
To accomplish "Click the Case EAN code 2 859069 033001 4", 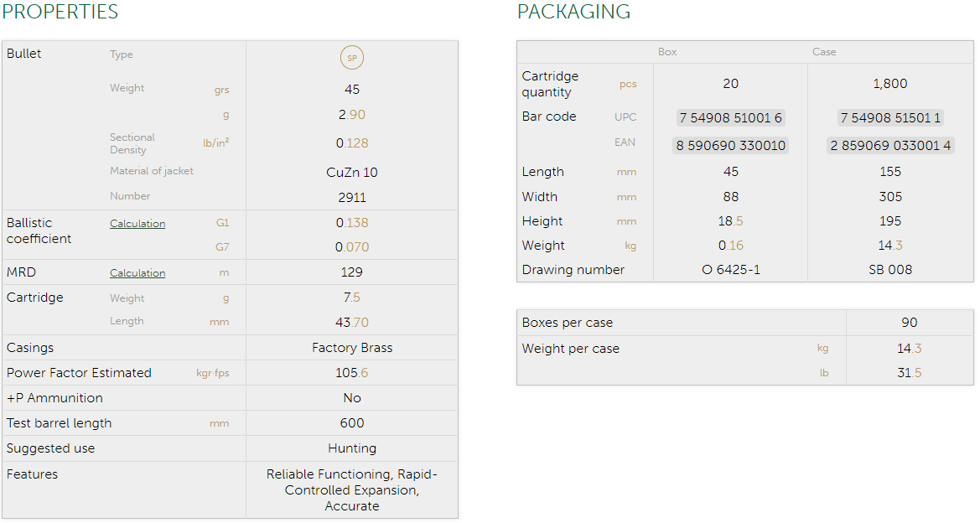I will tap(890, 146).
